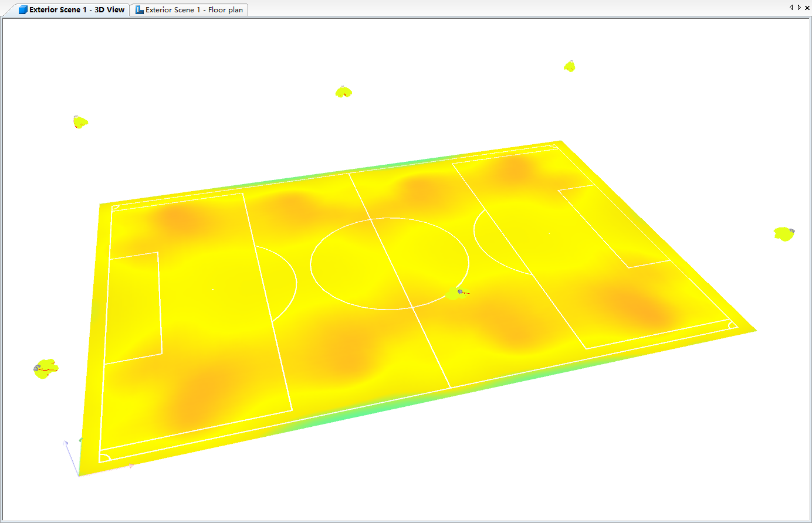
Task: Close the active view with the X button
Action: point(807,8)
